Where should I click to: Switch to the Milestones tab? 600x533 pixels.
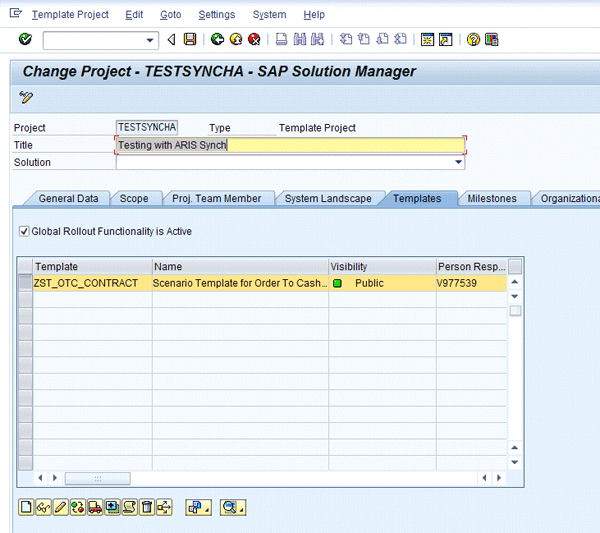(x=492, y=199)
